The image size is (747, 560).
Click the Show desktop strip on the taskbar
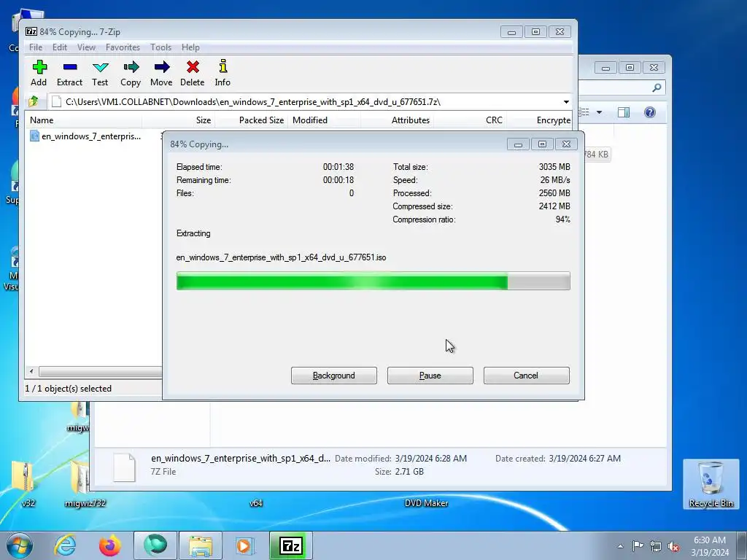tap(742, 545)
